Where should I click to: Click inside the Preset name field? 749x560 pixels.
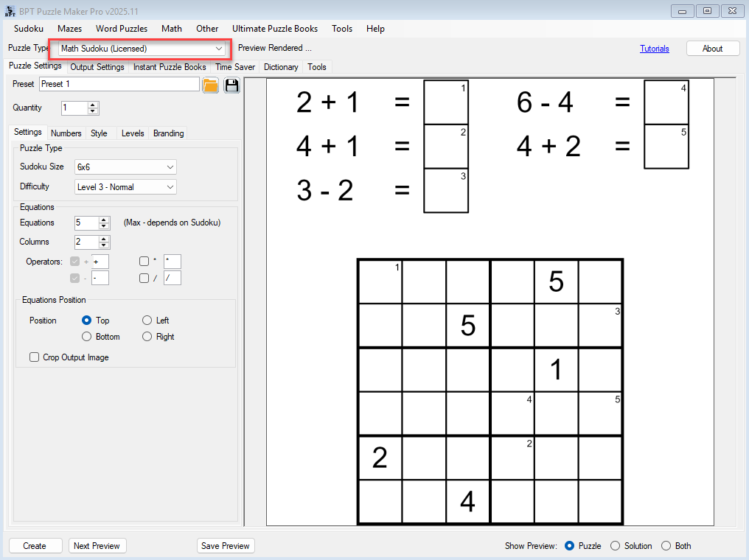(x=118, y=85)
